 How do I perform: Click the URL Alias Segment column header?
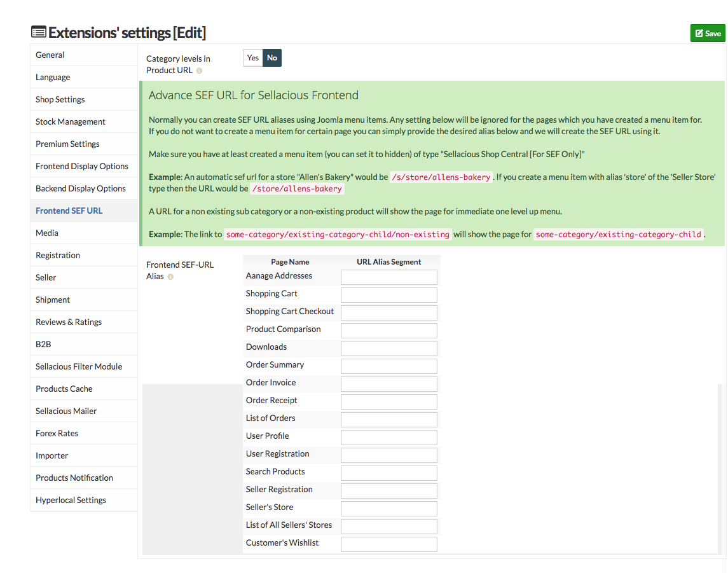point(389,262)
